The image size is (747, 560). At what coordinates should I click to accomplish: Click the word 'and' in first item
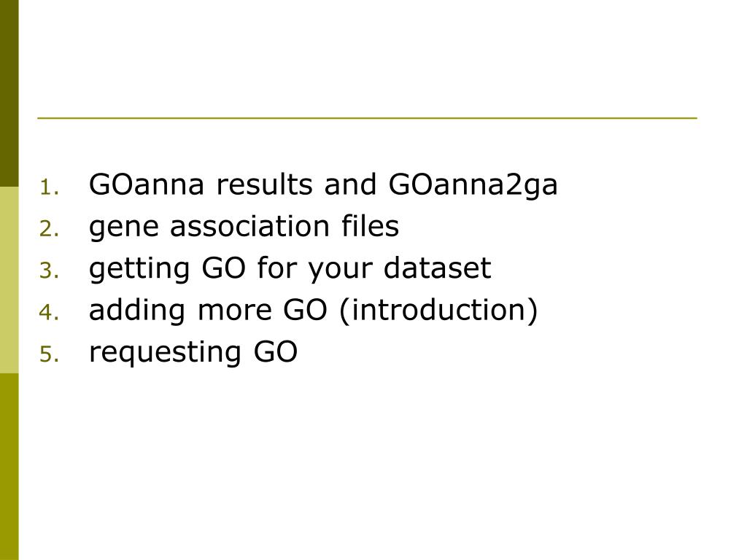click(x=350, y=184)
